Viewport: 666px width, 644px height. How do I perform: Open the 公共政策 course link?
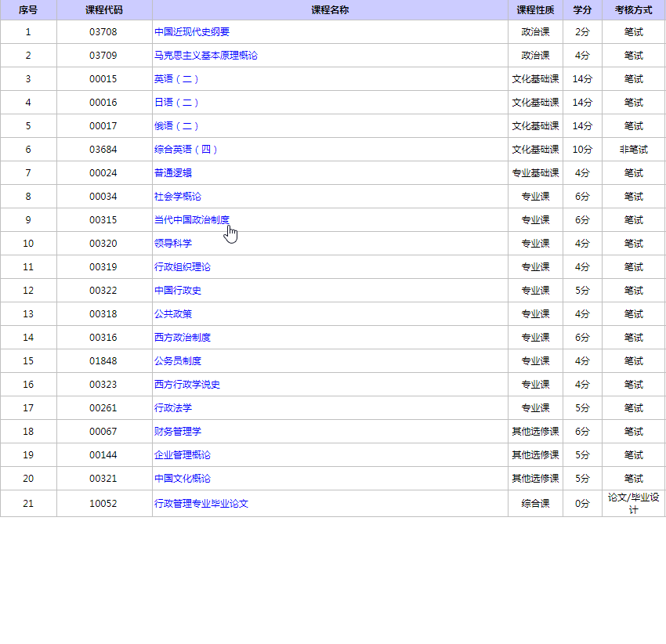(x=173, y=314)
